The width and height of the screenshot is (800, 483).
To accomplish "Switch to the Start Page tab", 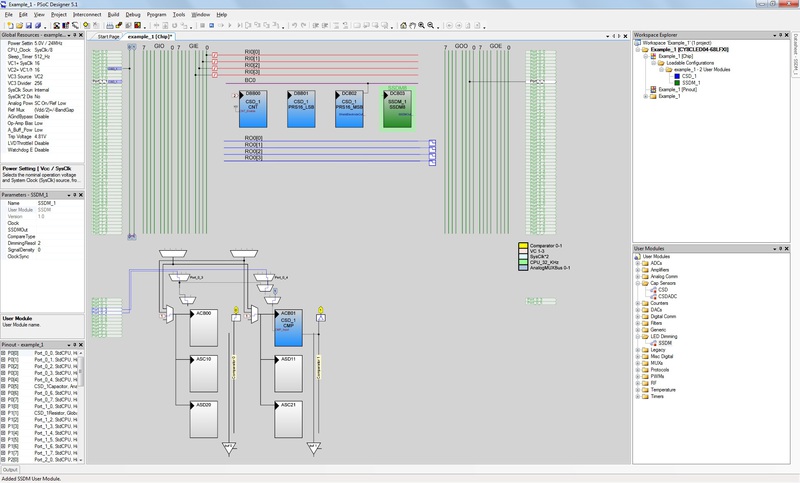I will (x=108, y=37).
